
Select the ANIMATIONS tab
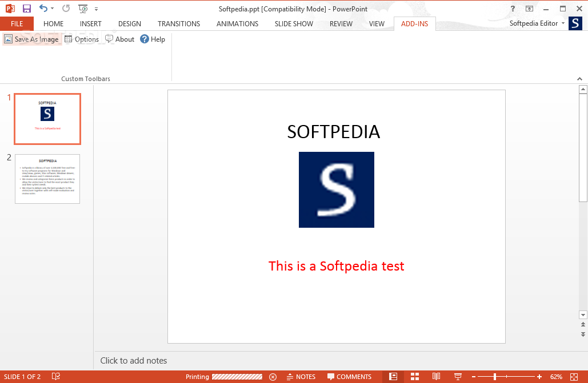coord(237,23)
